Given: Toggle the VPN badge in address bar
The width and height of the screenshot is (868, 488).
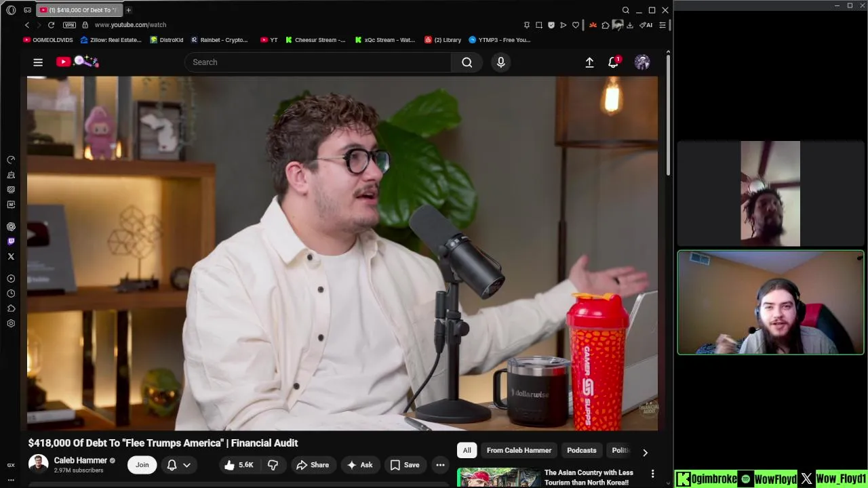Looking at the screenshot, I should pos(69,25).
